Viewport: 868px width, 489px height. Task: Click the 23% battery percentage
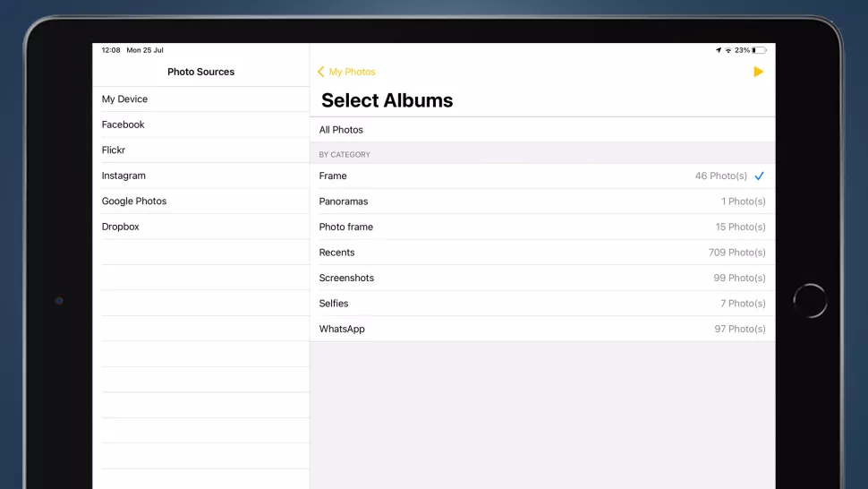pos(742,50)
